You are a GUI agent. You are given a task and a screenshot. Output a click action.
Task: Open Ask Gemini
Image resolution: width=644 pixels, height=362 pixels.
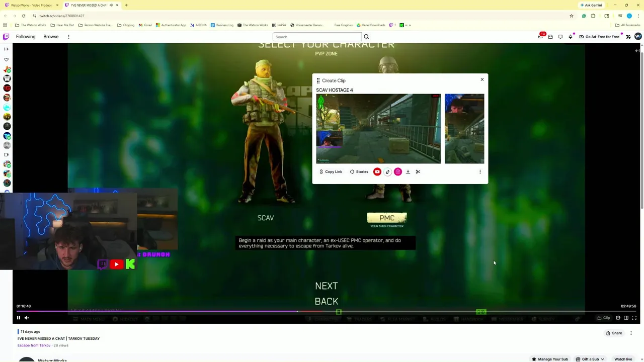591,5
